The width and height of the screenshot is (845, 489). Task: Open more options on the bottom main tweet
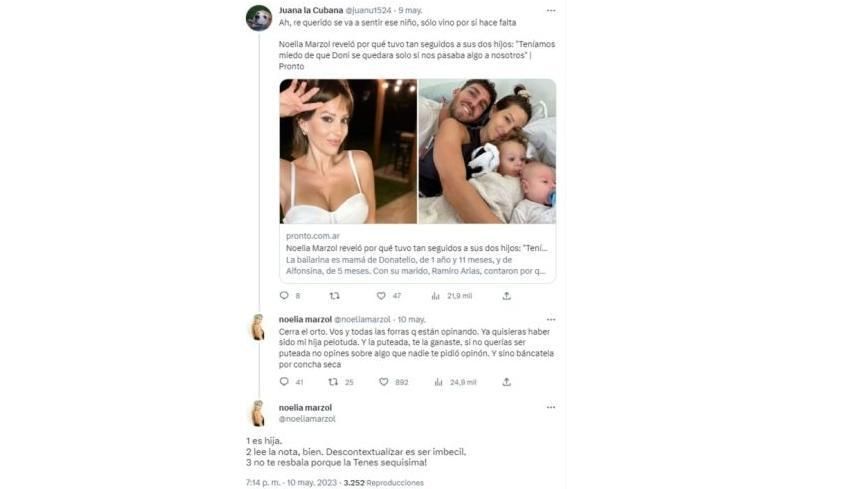pyautogui.click(x=549, y=408)
